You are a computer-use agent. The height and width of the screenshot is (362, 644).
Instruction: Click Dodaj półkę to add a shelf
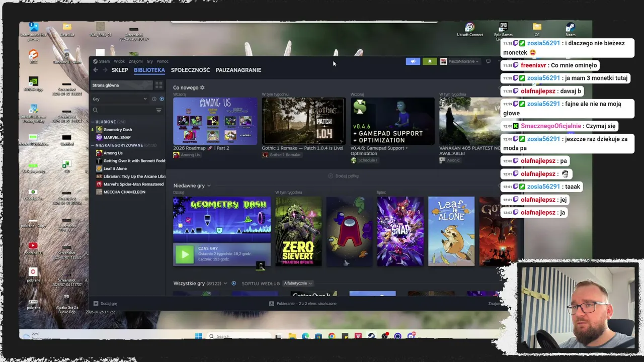pos(343,176)
